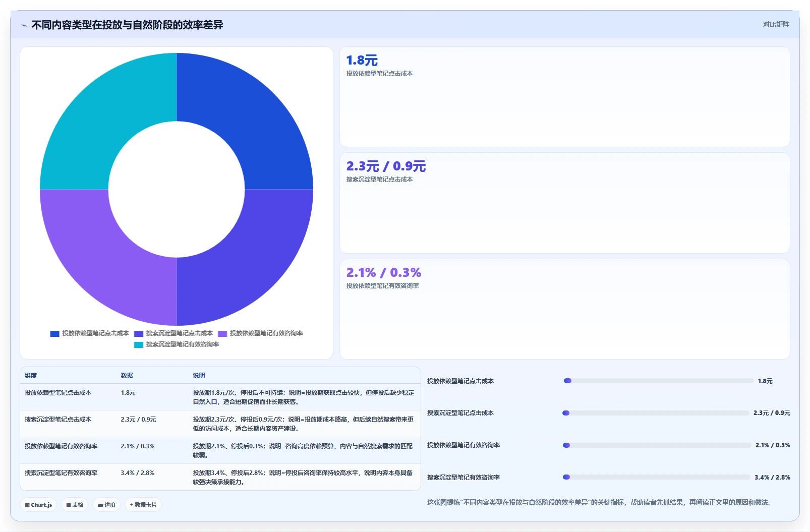Click the header icon beside the chart title
This screenshot has height=532, width=810.
24,25
